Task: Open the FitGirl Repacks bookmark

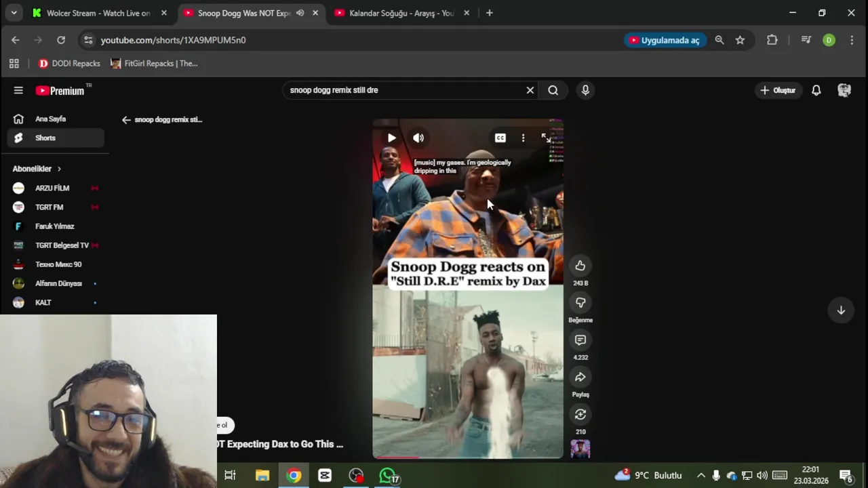Action: click(155, 64)
